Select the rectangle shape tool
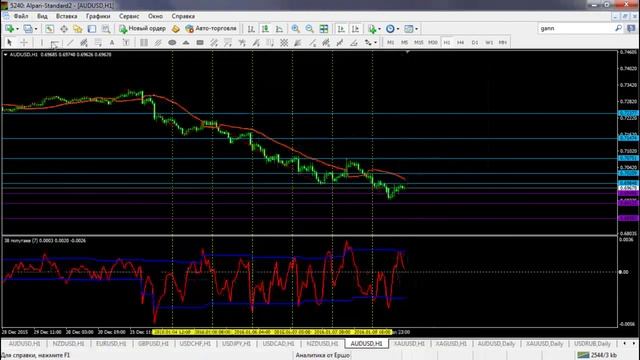The height and width of the screenshot is (360, 640). coord(200,42)
